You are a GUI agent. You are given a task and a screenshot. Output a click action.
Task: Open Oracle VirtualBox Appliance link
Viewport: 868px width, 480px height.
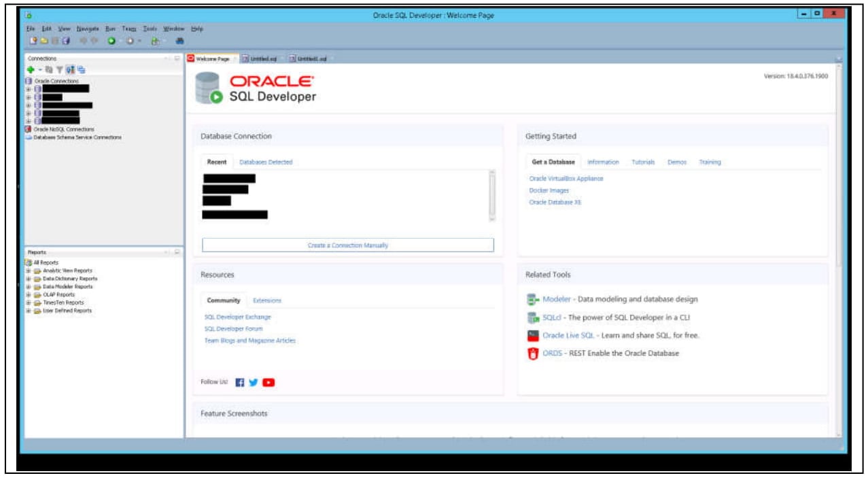click(x=566, y=179)
